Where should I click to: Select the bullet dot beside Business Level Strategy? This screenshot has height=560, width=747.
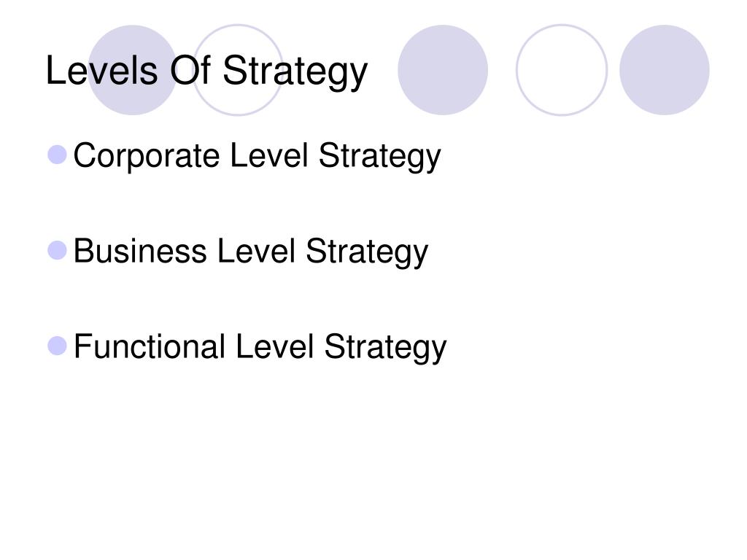tap(57, 251)
